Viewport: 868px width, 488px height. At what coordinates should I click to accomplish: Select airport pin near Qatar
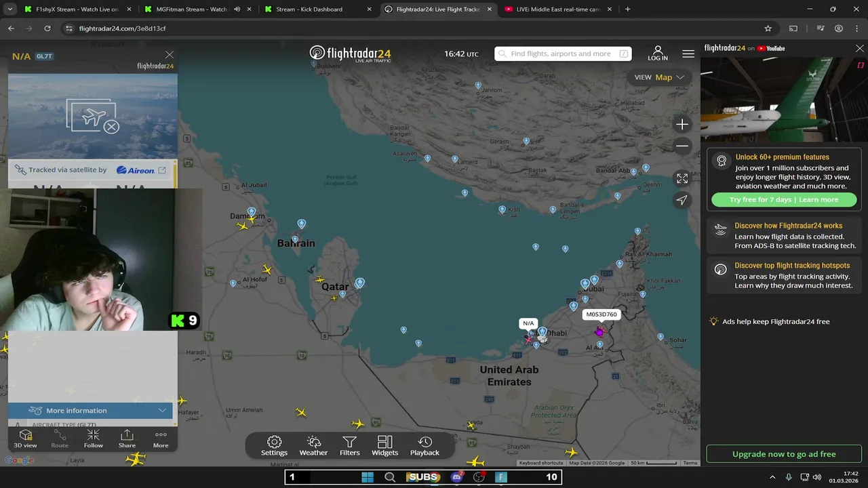pos(360,283)
